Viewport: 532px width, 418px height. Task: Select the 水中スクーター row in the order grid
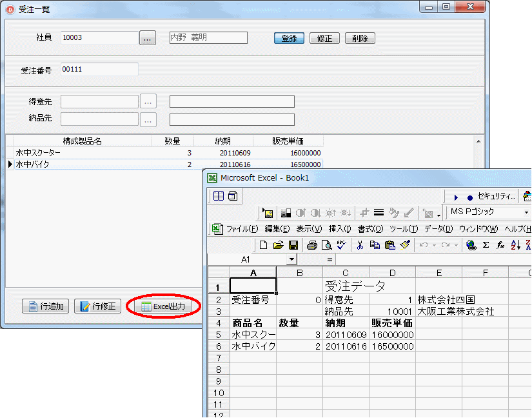(x=168, y=153)
